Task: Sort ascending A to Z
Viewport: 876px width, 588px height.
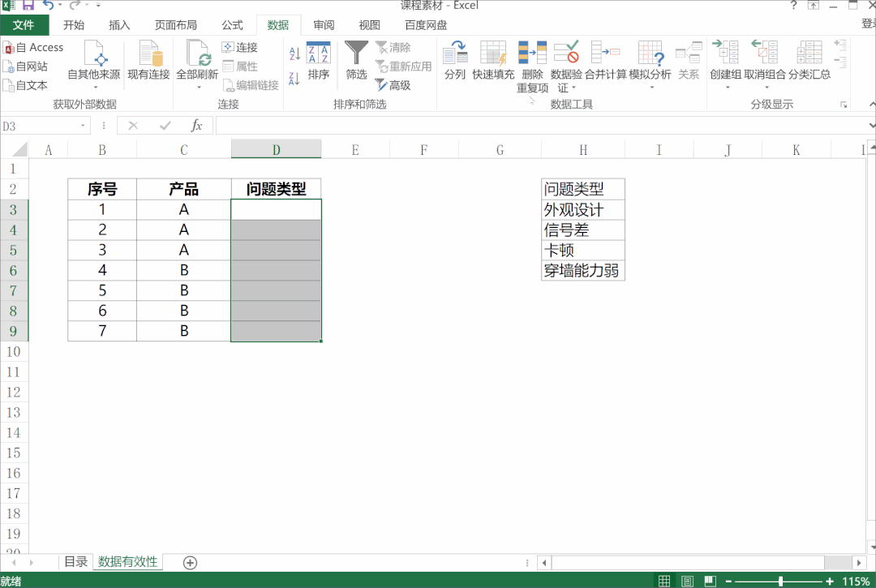Action: point(295,54)
